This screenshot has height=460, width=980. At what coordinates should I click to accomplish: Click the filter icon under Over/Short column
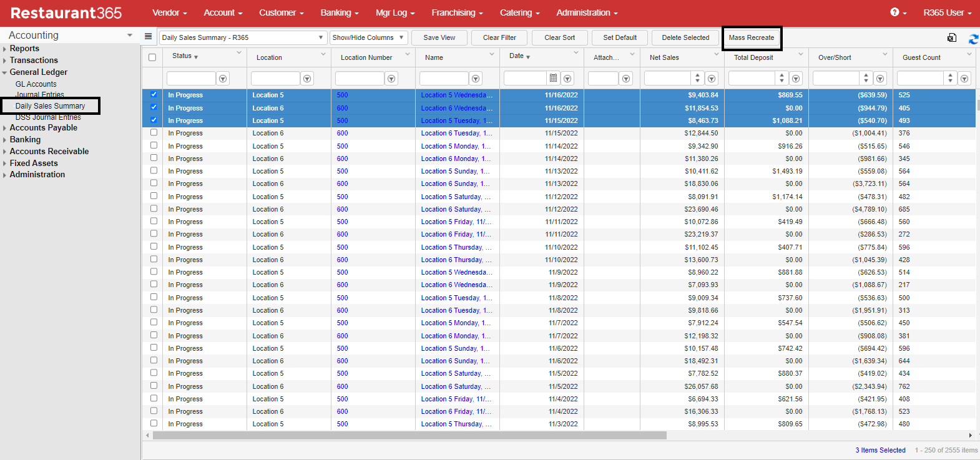click(880, 79)
